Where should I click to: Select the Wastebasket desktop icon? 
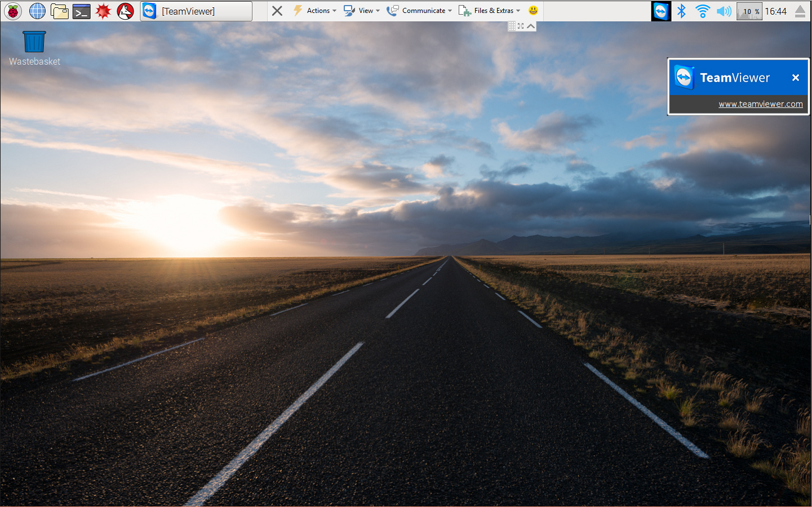[34, 48]
